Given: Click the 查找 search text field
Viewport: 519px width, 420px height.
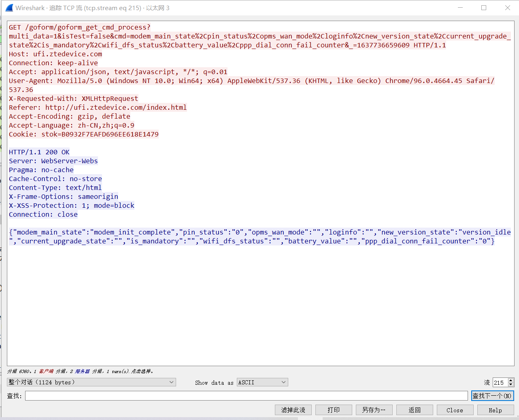Looking at the screenshot, I should tap(246, 396).
